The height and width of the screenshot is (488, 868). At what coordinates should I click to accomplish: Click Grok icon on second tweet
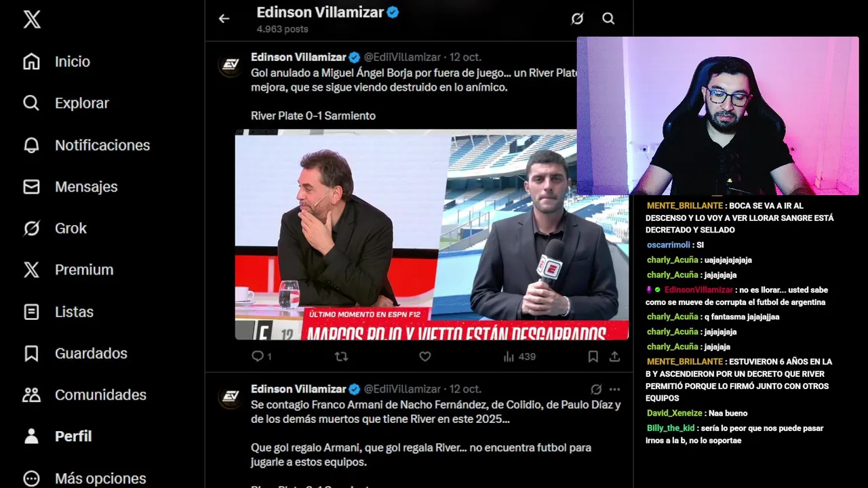tap(596, 389)
